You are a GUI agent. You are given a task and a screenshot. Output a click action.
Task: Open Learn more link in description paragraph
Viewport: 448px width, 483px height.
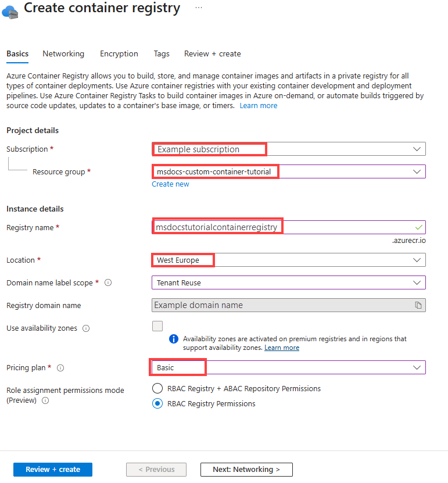tap(259, 106)
